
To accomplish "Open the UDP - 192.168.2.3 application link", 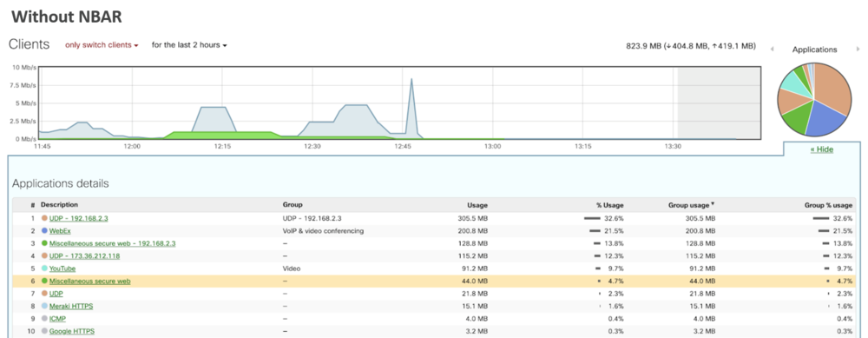I will (x=79, y=218).
